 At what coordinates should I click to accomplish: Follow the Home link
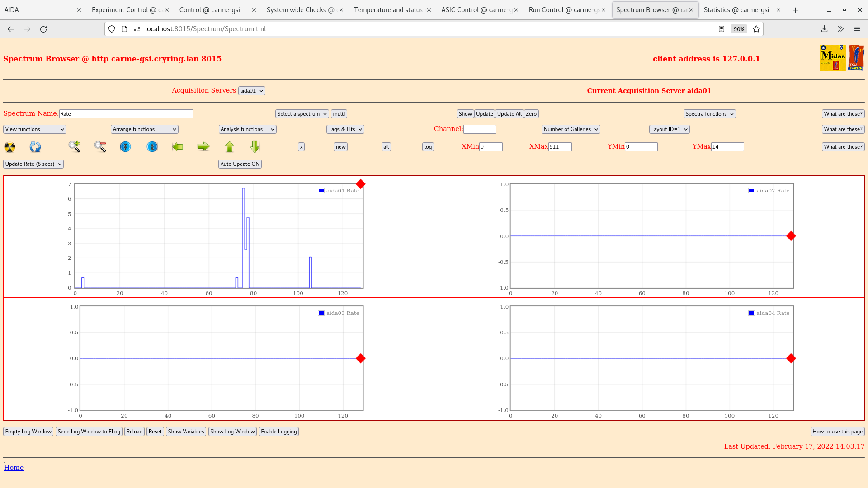click(14, 468)
